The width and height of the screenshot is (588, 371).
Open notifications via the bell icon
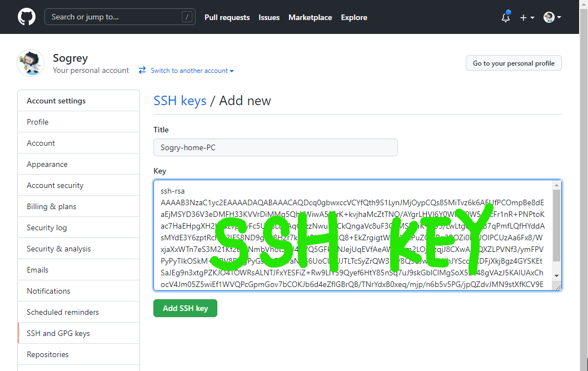pyautogui.click(x=505, y=18)
